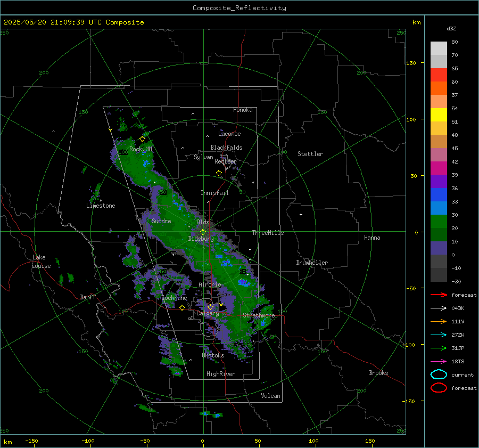Click the dBZ legend heading
This screenshot has width=479, height=448.
click(x=451, y=28)
